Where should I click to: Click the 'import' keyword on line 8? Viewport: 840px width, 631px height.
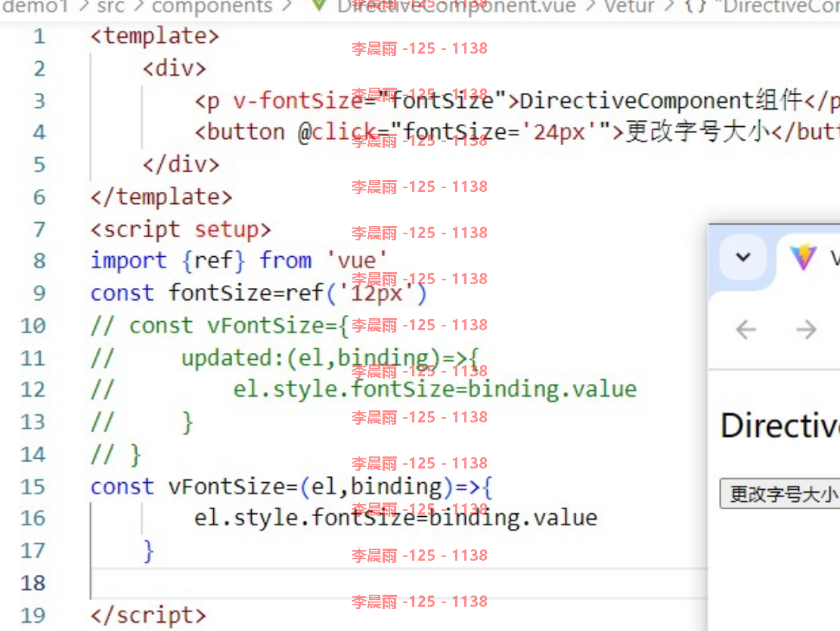click(129, 261)
